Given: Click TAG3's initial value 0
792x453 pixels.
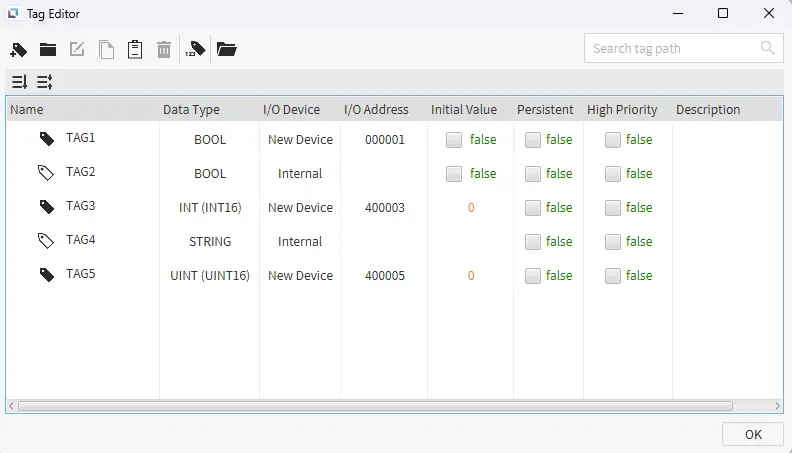Looking at the screenshot, I should click(471, 208).
